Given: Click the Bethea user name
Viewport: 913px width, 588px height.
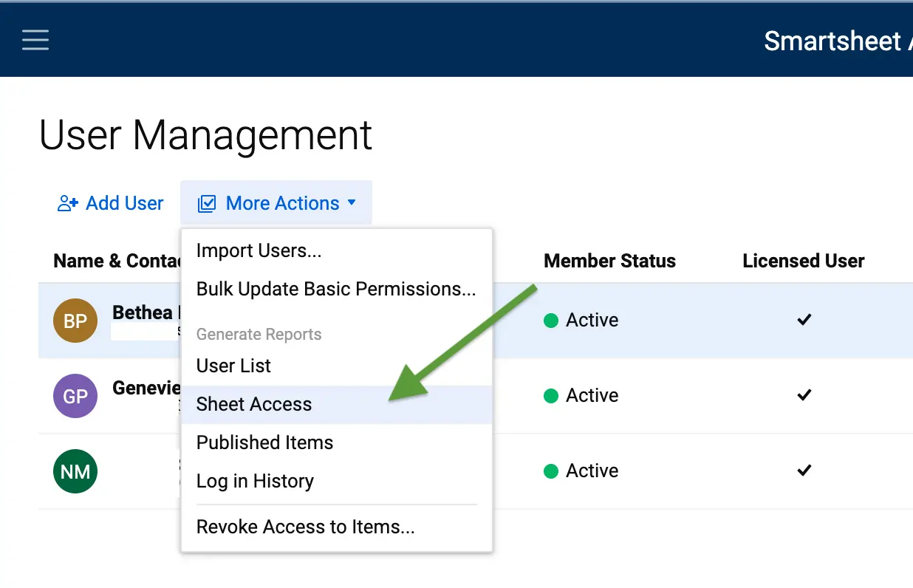Looking at the screenshot, I should click(x=146, y=312).
